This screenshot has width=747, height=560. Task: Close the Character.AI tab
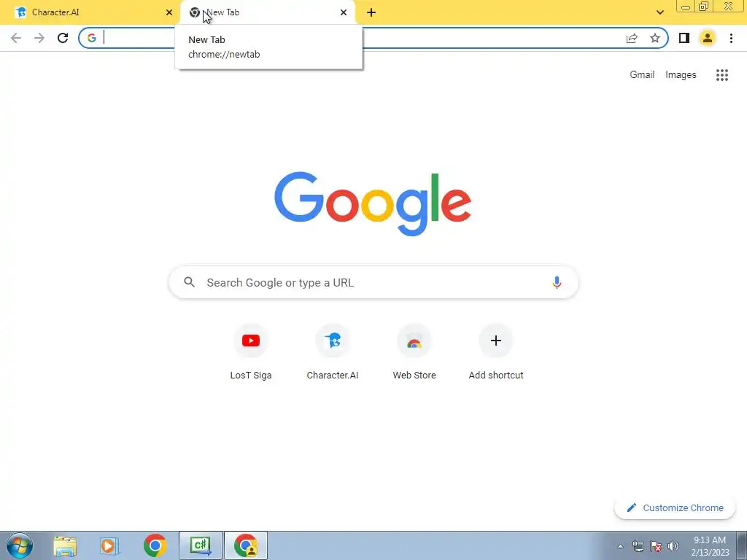[x=169, y=12]
